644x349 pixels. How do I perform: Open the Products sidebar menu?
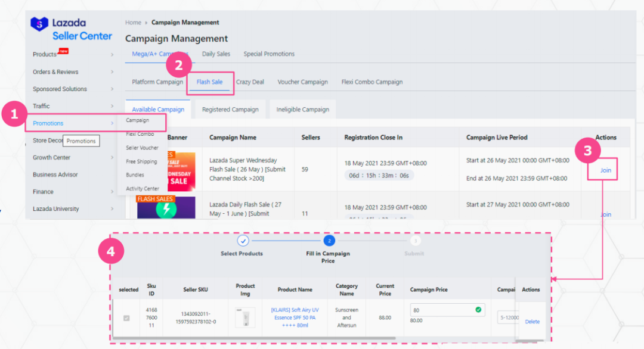click(44, 54)
